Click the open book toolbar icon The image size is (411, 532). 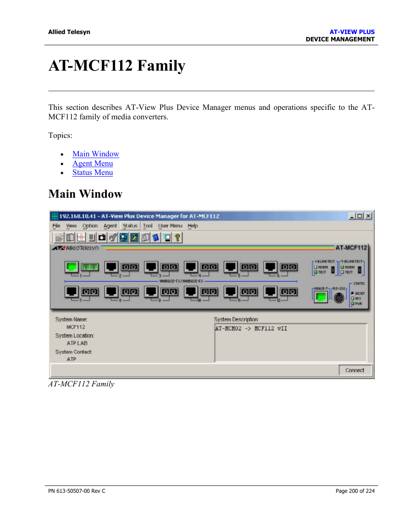point(70,237)
